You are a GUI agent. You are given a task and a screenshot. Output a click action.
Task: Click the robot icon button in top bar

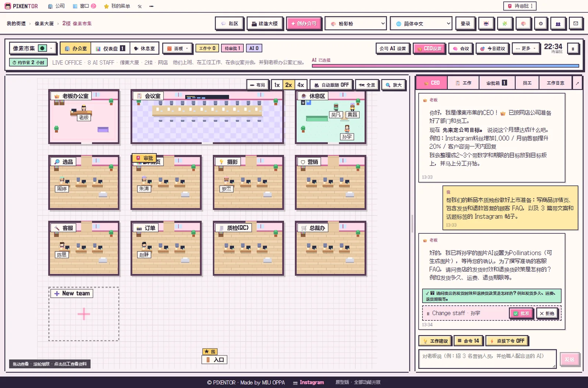click(x=486, y=24)
